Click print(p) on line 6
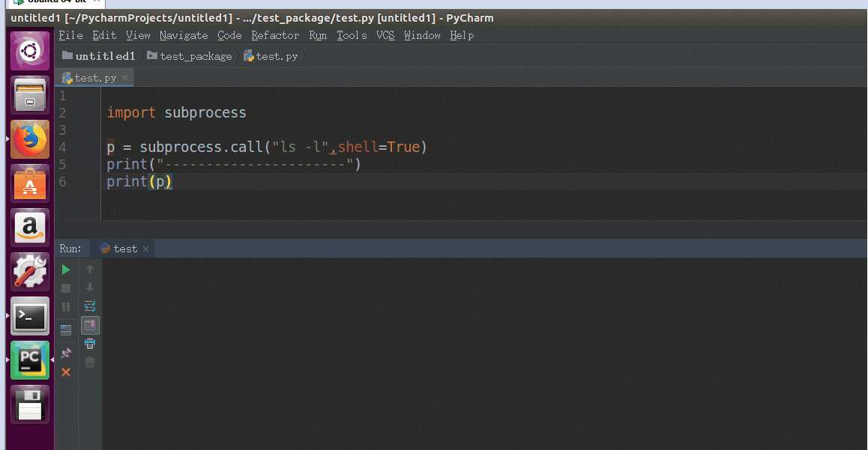Screen dimensions: 868x450 pyautogui.click(x=139, y=182)
